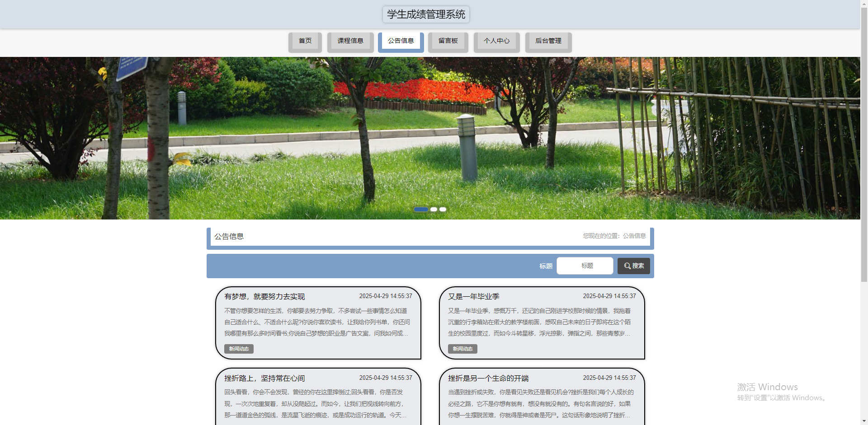Open the announcement 挫折路上，坚持常在心间

pyautogui.click(x=264, y=378)
